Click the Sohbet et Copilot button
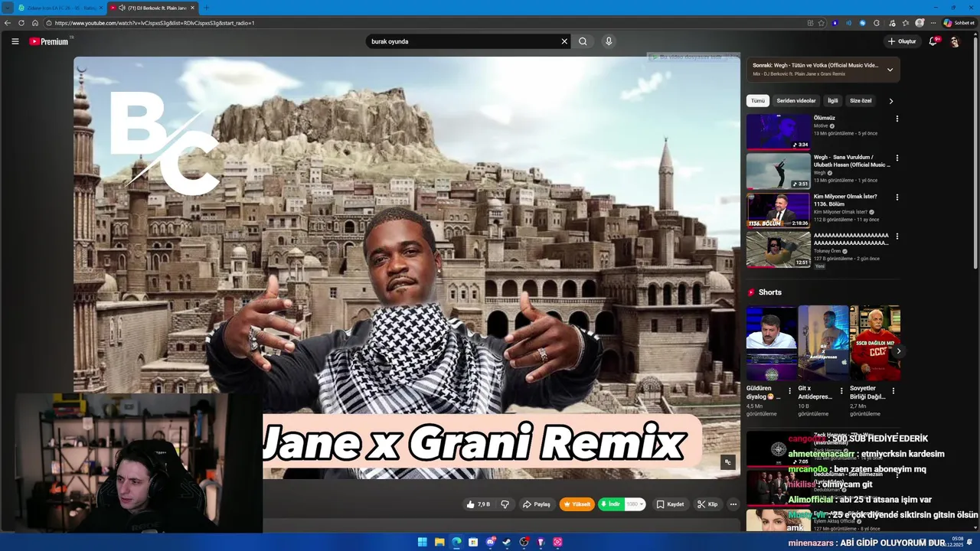 (959, 23)
